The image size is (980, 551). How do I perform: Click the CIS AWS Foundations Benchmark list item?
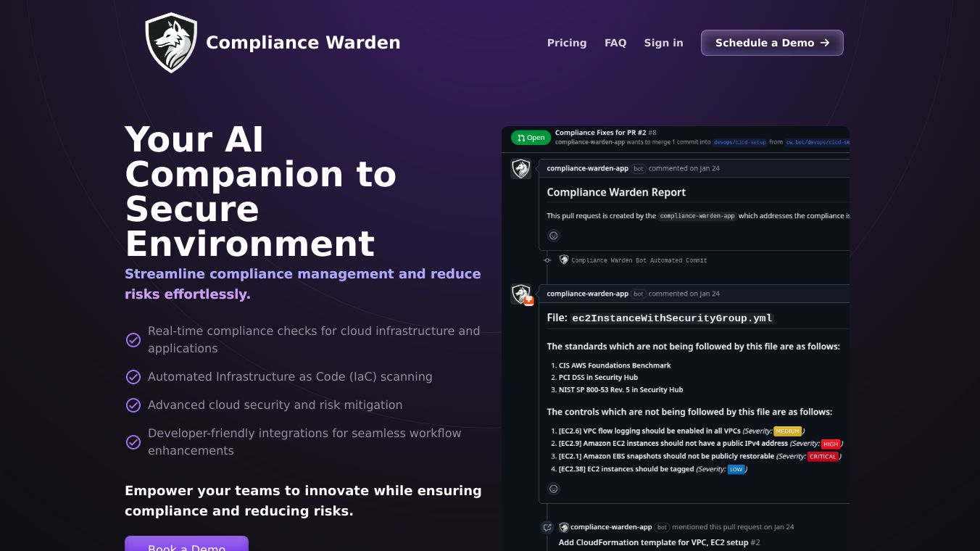[615, 365]
